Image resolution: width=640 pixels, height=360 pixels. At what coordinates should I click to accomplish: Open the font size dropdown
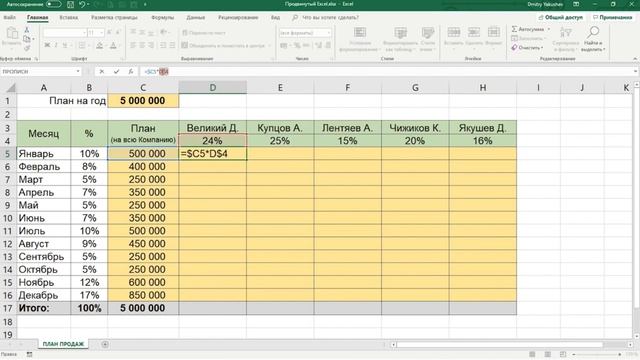tap(102, 33)
